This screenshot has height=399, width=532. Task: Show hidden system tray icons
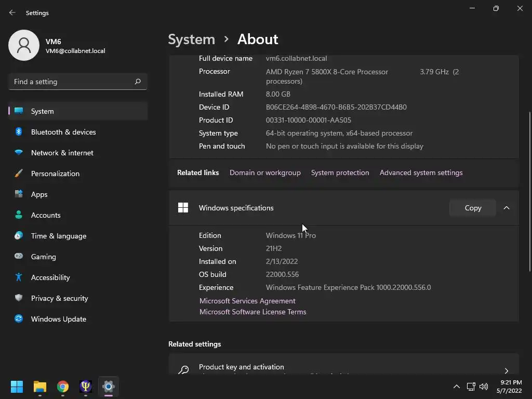(457, 387)
